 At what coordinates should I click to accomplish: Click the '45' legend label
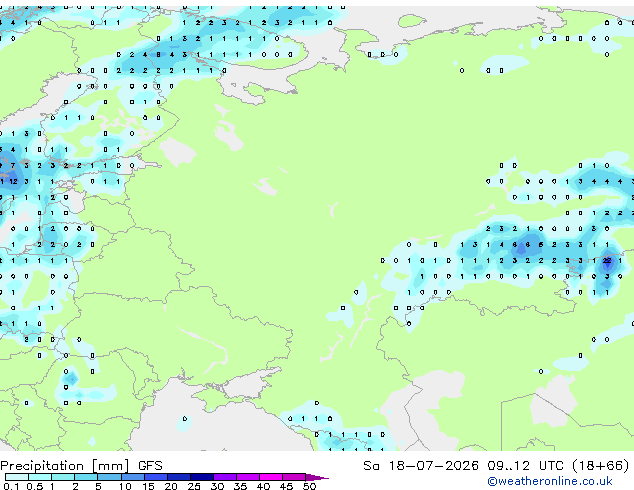(x=286, y=486)
